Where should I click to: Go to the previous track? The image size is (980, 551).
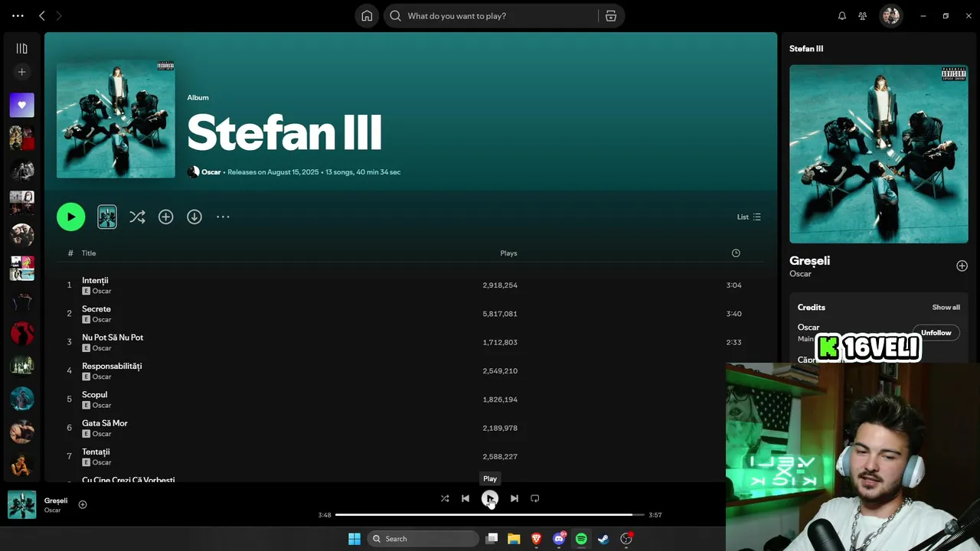coord(465,498)
